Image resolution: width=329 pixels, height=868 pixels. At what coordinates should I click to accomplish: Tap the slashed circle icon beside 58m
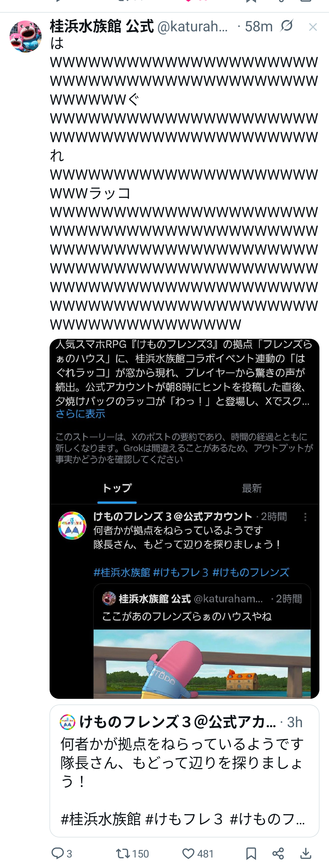click(287, 25)
